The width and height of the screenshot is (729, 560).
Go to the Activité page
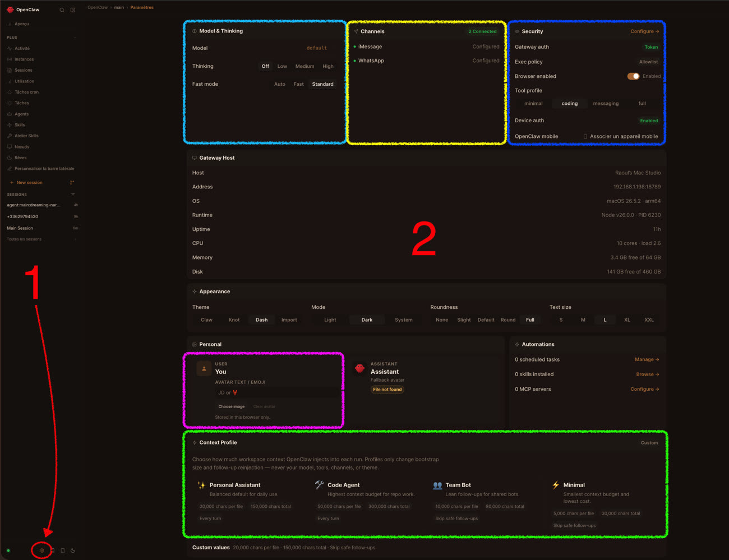point(22,48)
